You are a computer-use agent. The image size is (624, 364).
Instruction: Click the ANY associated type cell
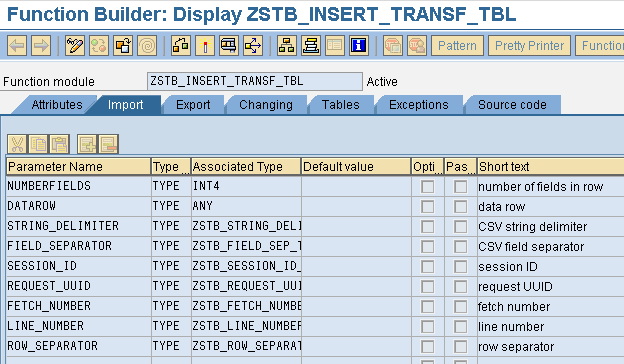pos(246,206)
